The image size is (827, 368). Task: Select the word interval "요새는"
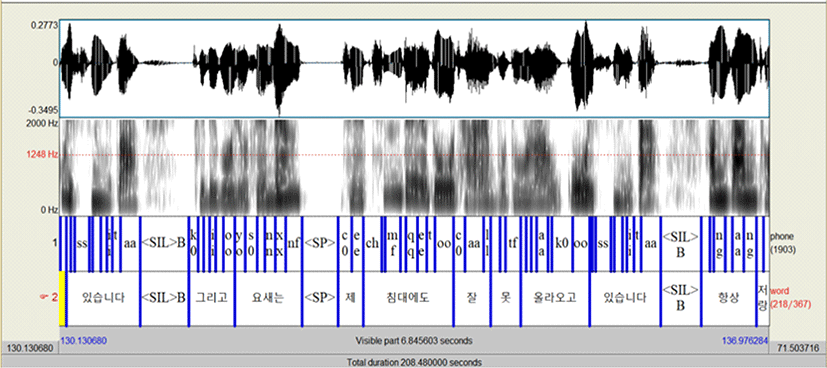pos(268,298)
